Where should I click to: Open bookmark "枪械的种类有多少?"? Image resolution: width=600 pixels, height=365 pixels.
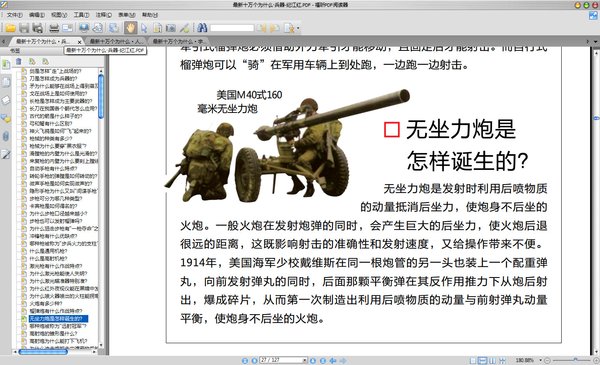pyautogui.click(x=51, y=139)
